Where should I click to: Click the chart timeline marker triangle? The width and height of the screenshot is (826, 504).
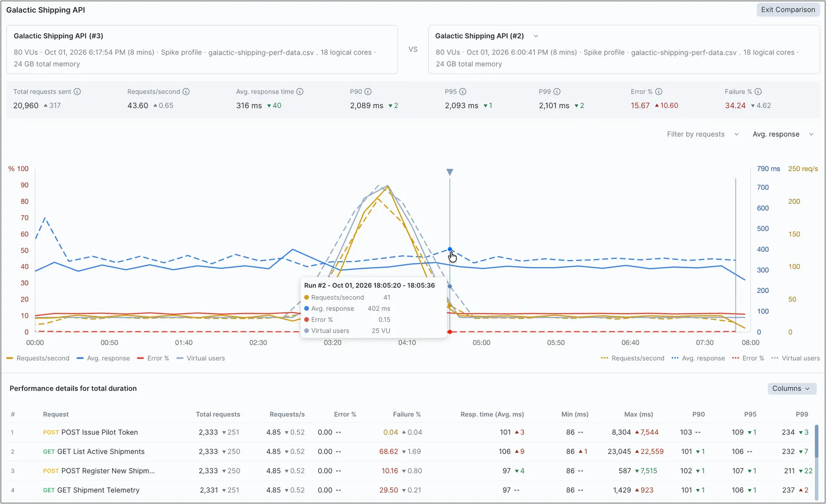[450, 172]
